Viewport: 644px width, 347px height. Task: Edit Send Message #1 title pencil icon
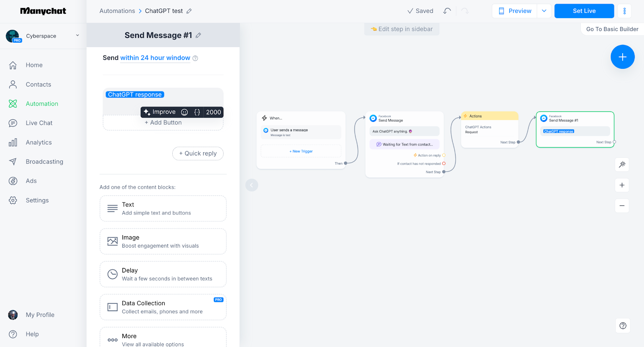(198, 35)
